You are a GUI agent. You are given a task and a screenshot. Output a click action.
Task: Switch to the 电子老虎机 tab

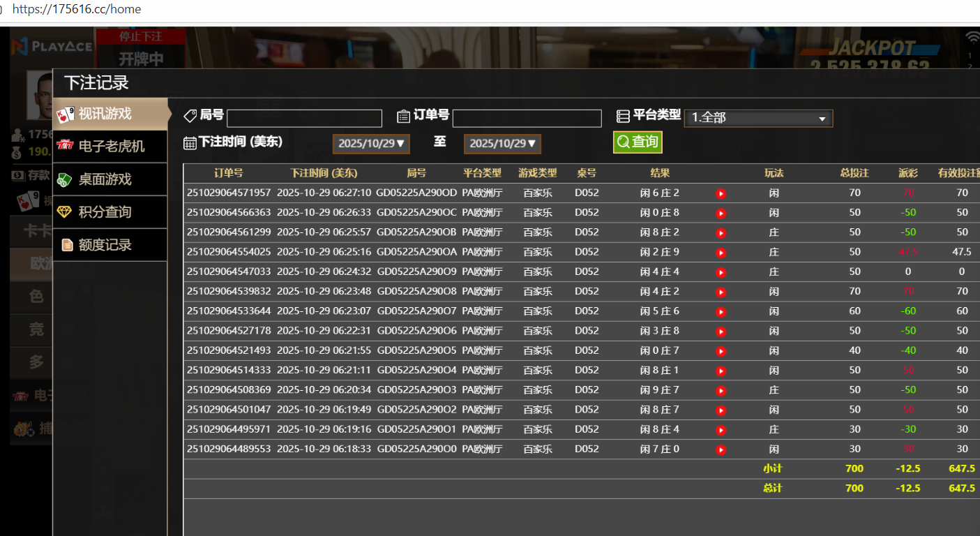(110, 147)
